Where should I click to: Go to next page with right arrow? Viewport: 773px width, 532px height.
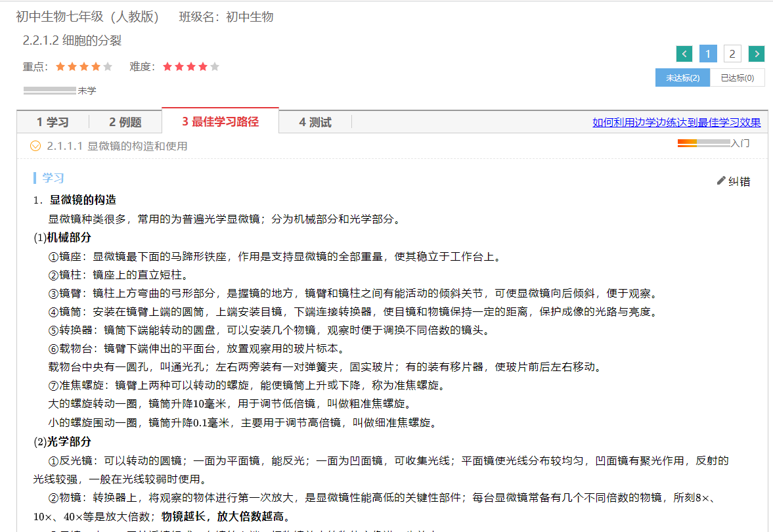point(756,54)
